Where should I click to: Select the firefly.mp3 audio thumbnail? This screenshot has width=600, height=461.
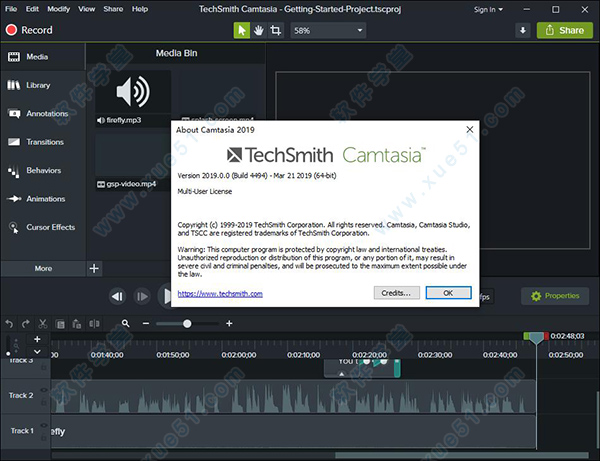[133, 92]
